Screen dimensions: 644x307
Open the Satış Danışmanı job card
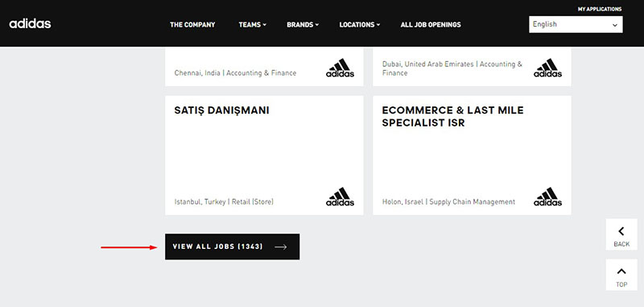pyautogui.click(x=264, y=156)
